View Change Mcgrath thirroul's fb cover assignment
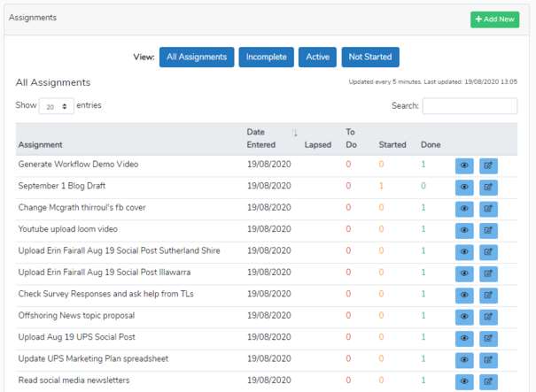The image size is (536, 392). click(464, 209)
